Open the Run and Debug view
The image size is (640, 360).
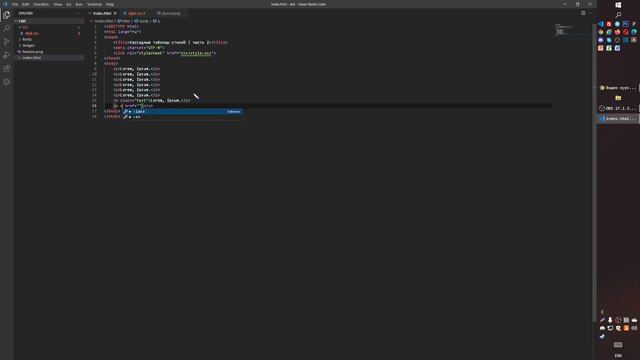7,55
